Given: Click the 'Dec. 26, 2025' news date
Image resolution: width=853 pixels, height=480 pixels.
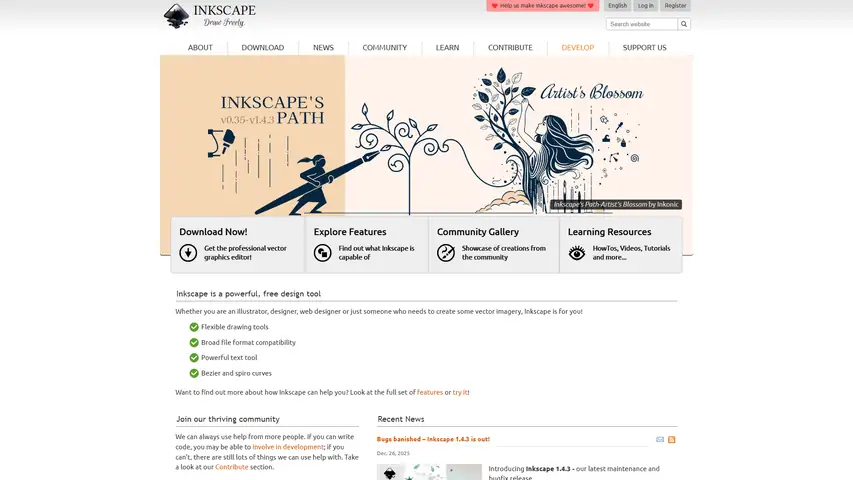Looking at the screenshot, I should tap(393, 453).
